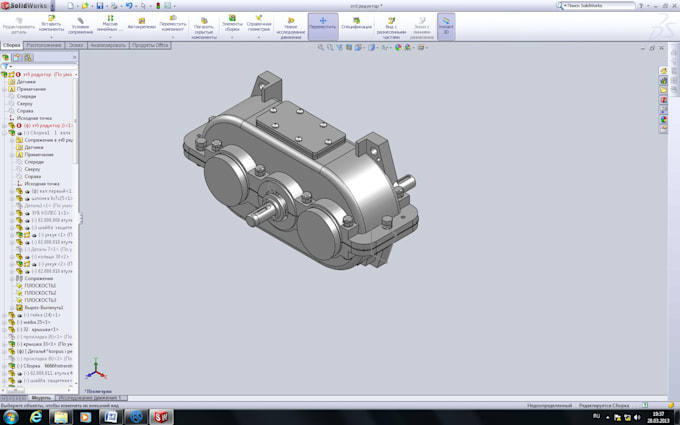Click Справочная геометрия (Reference Geometry)

tap(259, 23)
